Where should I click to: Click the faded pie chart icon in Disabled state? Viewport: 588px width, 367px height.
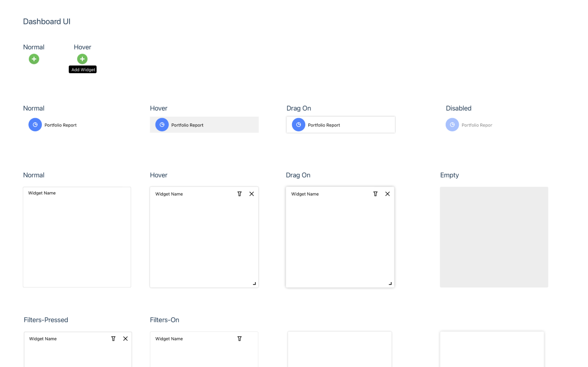coord(452,124)
